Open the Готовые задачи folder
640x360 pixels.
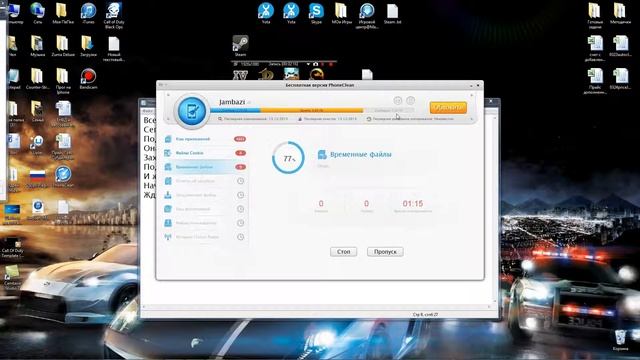pos(595,16)
